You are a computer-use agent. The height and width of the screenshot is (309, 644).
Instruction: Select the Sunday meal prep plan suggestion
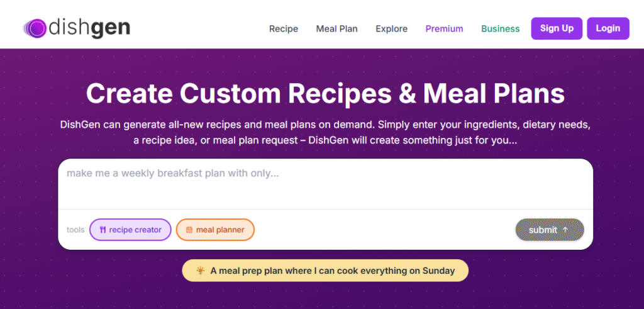tap(325, 271)
